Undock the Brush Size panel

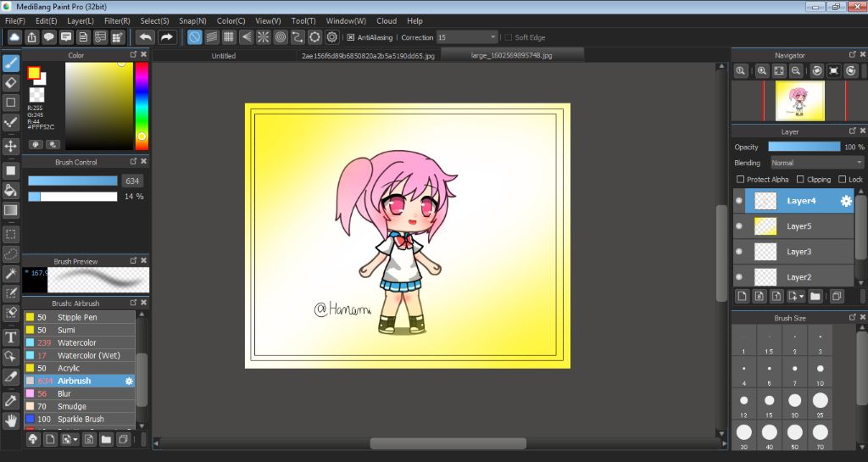(x=853, y=317)
